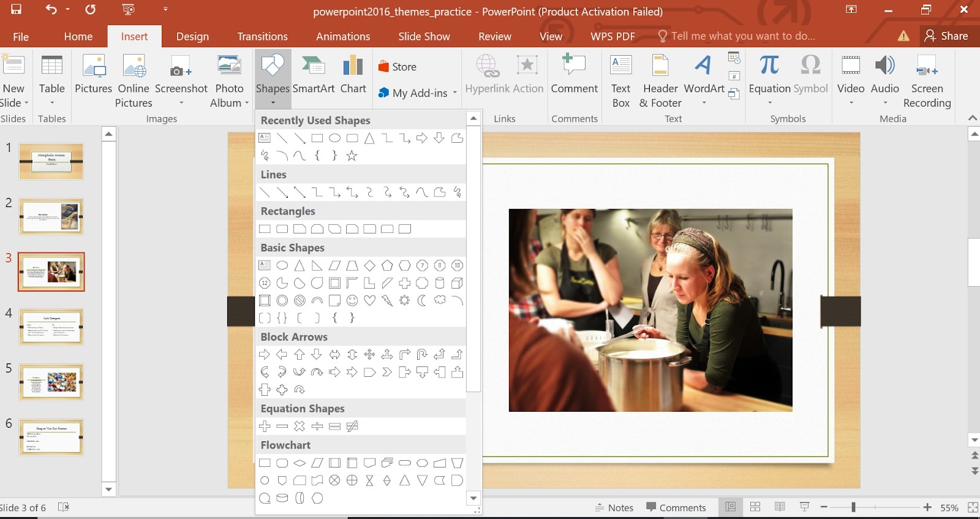
Task: Open the Table dropdown
Action: tap(52, 103)
